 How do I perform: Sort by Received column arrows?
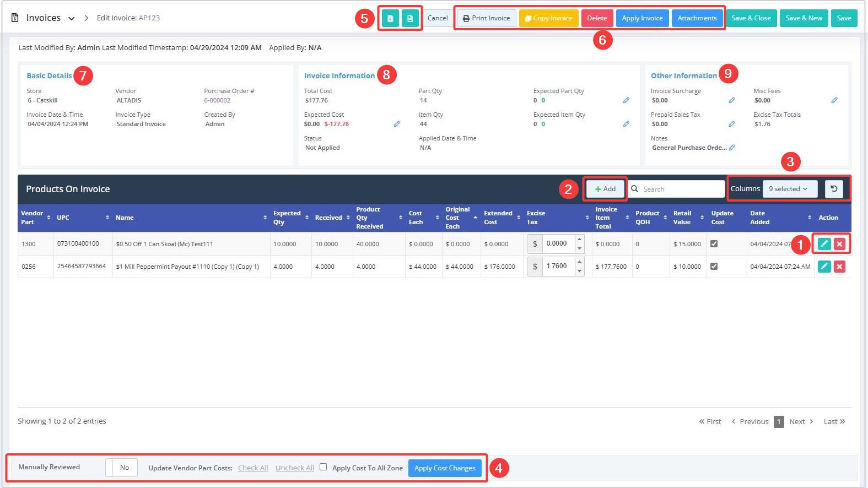[348, 218]
